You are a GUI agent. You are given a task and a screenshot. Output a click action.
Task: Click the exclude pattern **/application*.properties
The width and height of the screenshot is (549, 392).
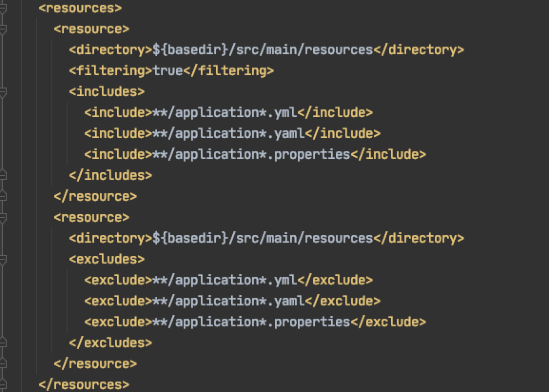coord(251,322)
